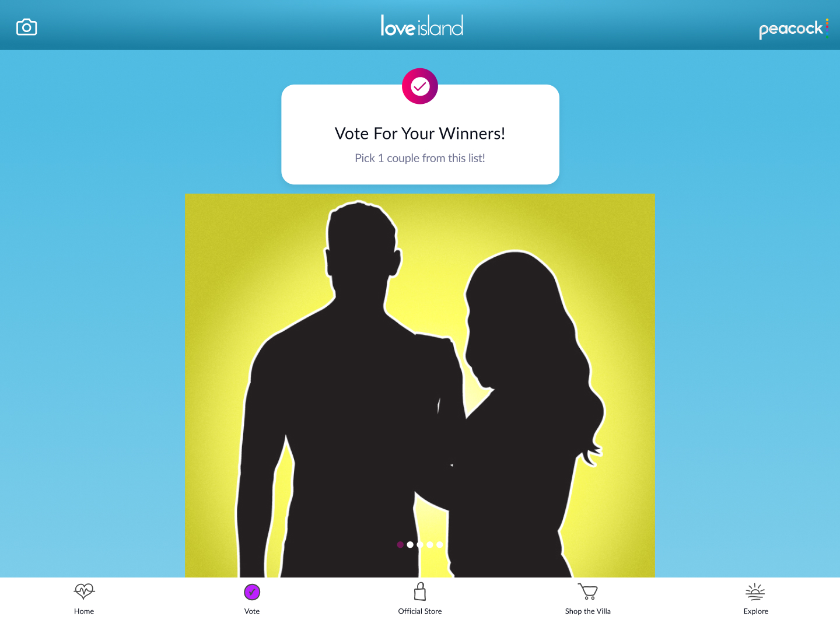Pick the silhouetted couple image
The image size is (840, 630).
(420, 386)
